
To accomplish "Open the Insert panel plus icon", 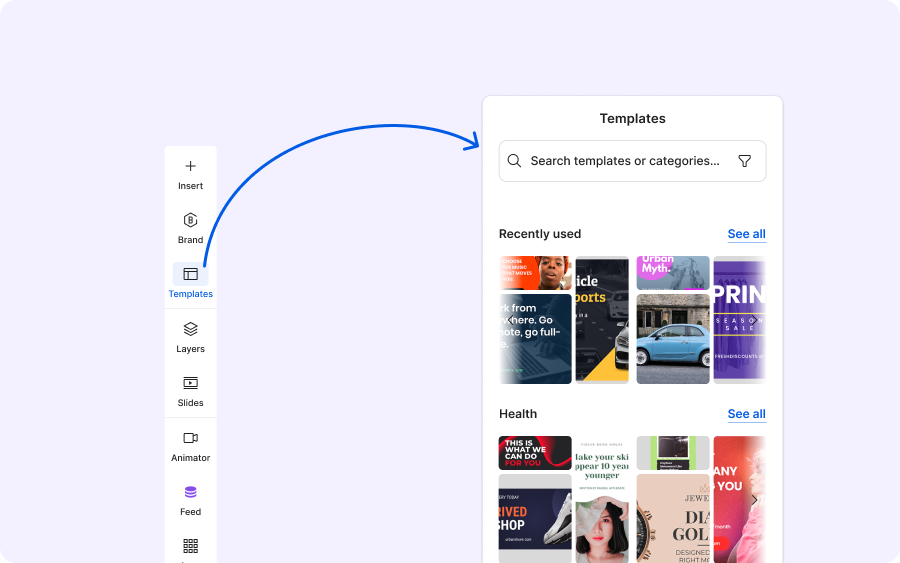I will coord(191,166).
